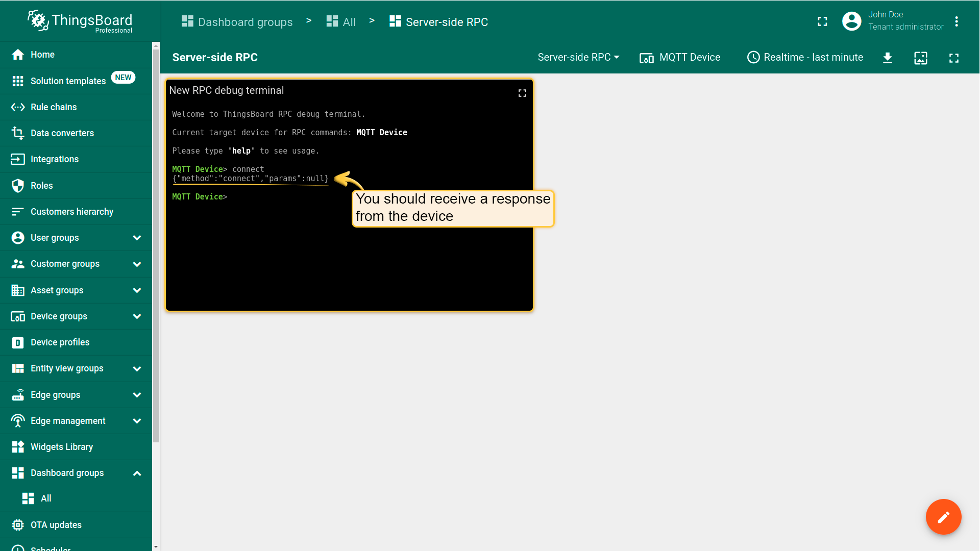Expand the Asset groups chevron
The image size is (980, 551).
(x=137, y=290)
